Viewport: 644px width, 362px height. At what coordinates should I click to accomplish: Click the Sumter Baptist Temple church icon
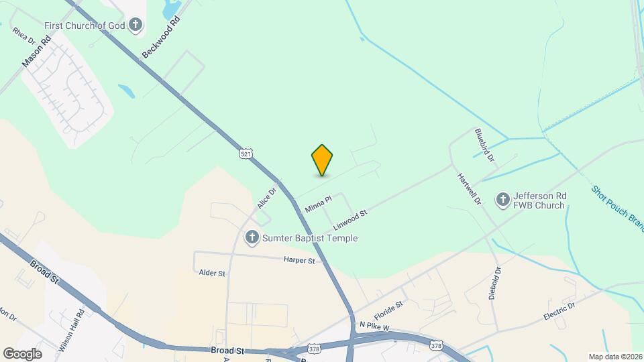(252, 237)
